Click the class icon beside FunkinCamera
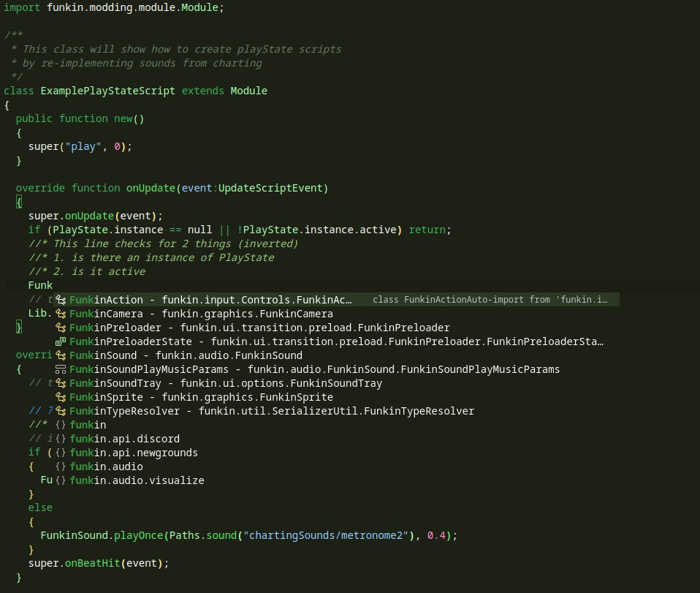Image resolution: width=700 pixels, height=593 pixels. tap(61, 313)
